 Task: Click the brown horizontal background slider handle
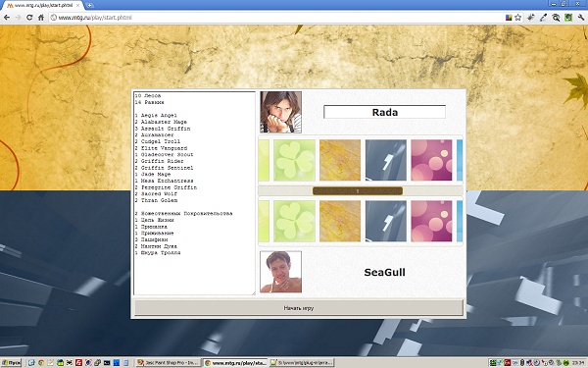pyautogui.click(x=358, y=191)
